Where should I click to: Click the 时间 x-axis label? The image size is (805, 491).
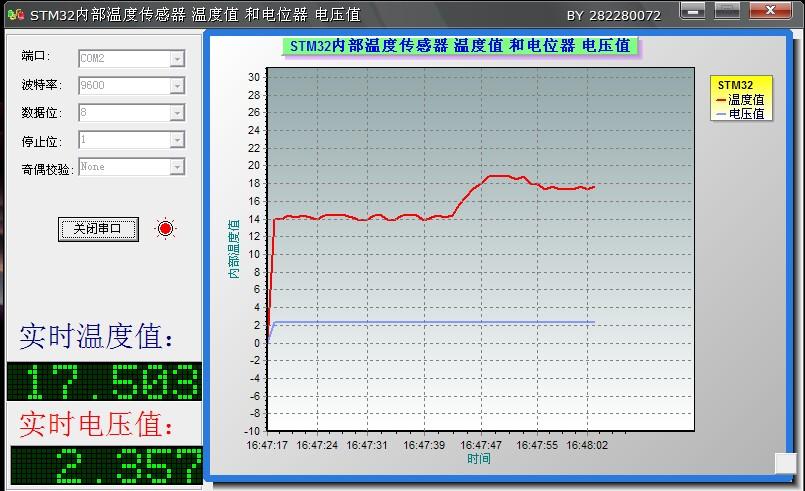479,459
